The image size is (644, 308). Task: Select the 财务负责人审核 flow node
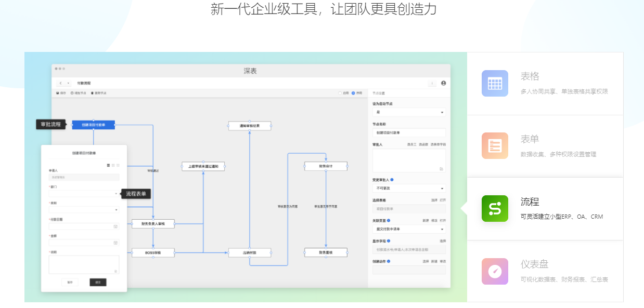tap(153, 223)
